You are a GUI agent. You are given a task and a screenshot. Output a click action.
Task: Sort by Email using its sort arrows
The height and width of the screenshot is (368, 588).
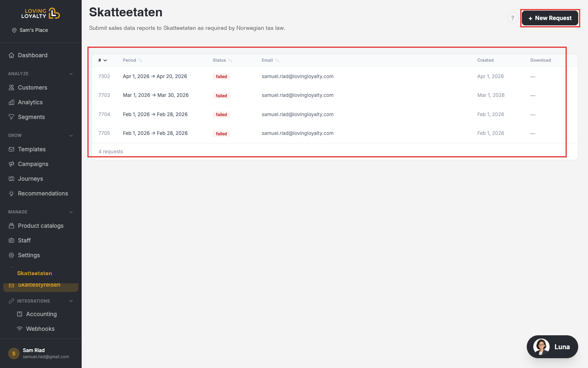point(277,60)
